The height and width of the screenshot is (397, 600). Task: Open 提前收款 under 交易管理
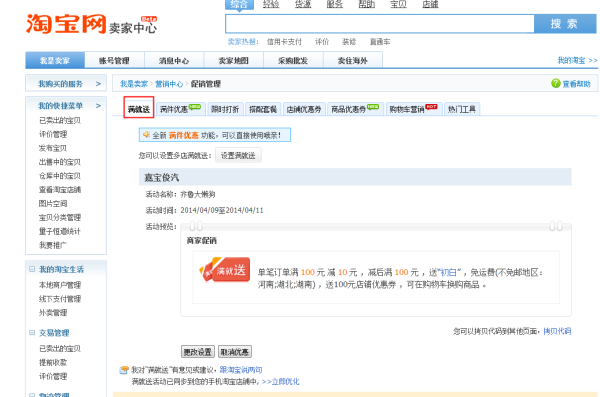click(x=53, y=362)
